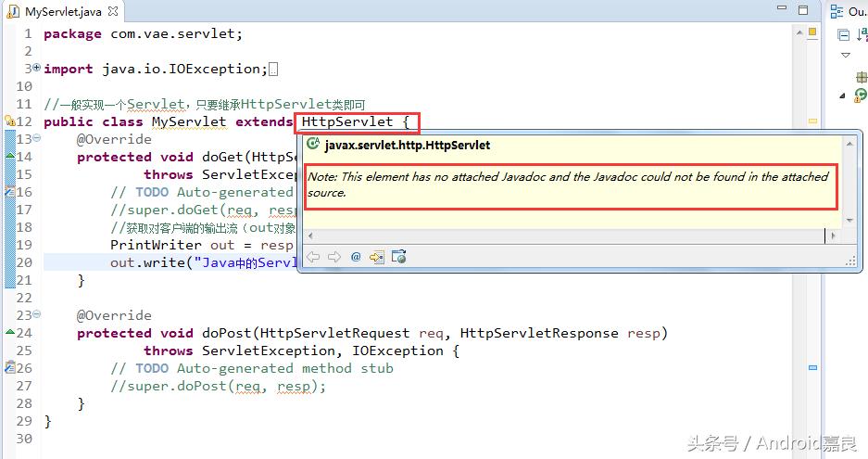Click the warning marker on line 12

click(10, 121)
